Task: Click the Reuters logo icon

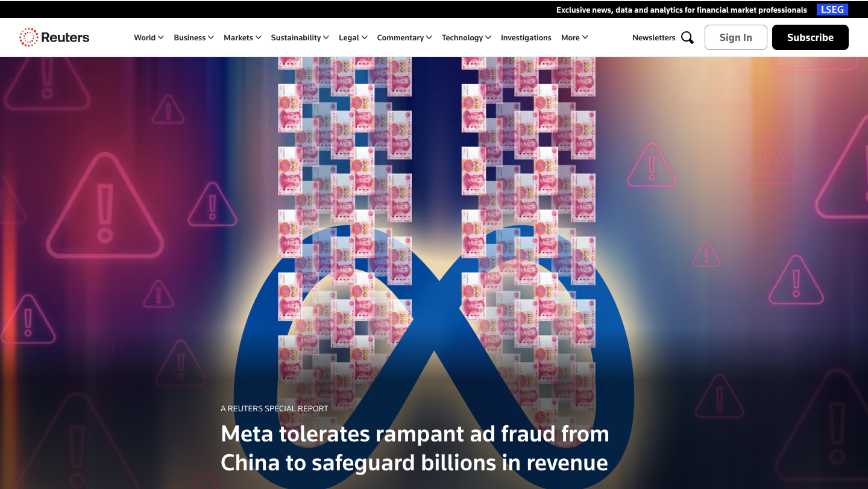Action: [28, 37]
